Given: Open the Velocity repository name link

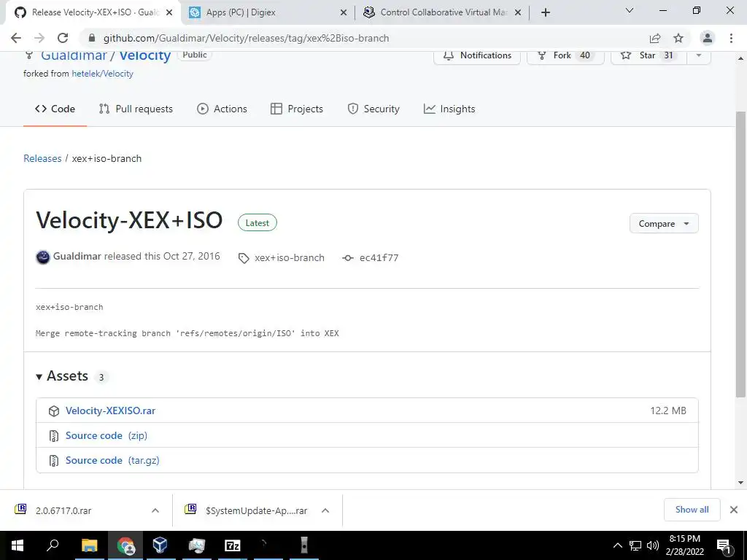Looking at the screenshot, I should [145, 55].
